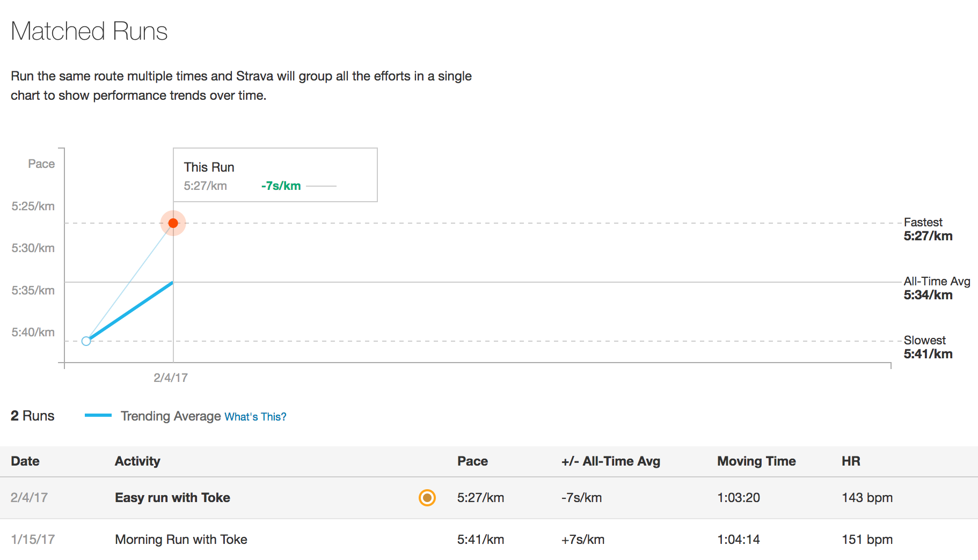Click the orange target icon in Easy run row
Image resolution: width=978 pixels, height=560 pixels.
pos(427,498)
